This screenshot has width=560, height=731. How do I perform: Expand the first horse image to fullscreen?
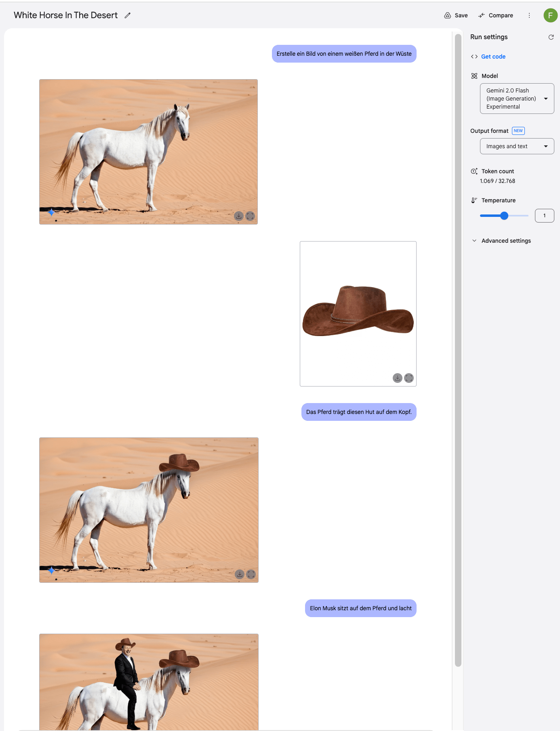(250, 216)
